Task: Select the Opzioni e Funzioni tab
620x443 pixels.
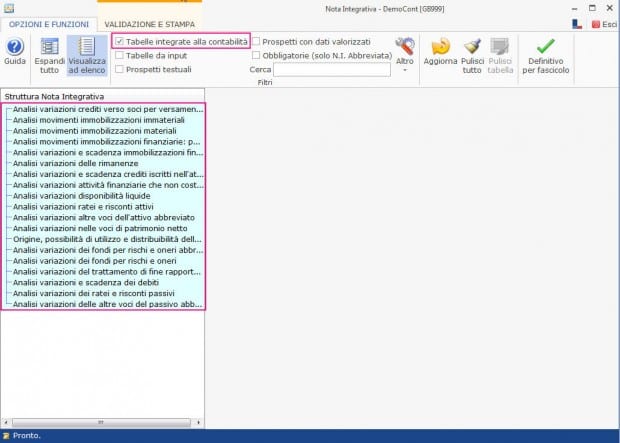Action: (49, 25)
